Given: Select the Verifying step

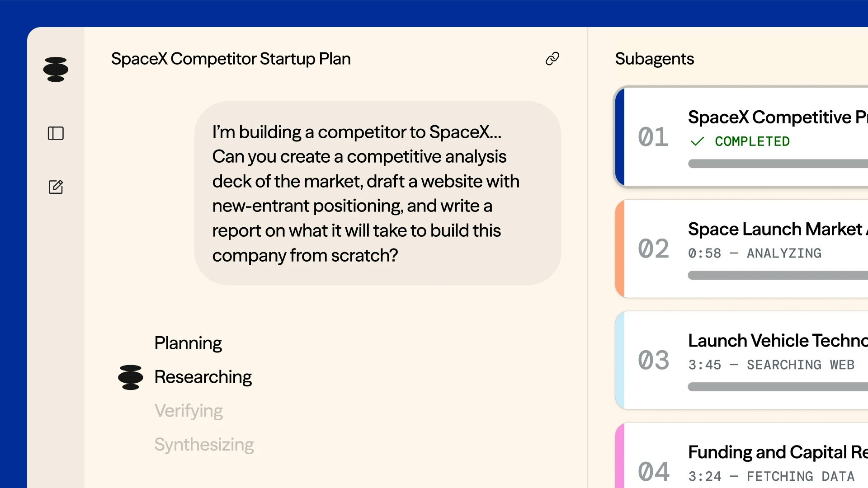Looking at the screenshot, I should tap(189, 411).
